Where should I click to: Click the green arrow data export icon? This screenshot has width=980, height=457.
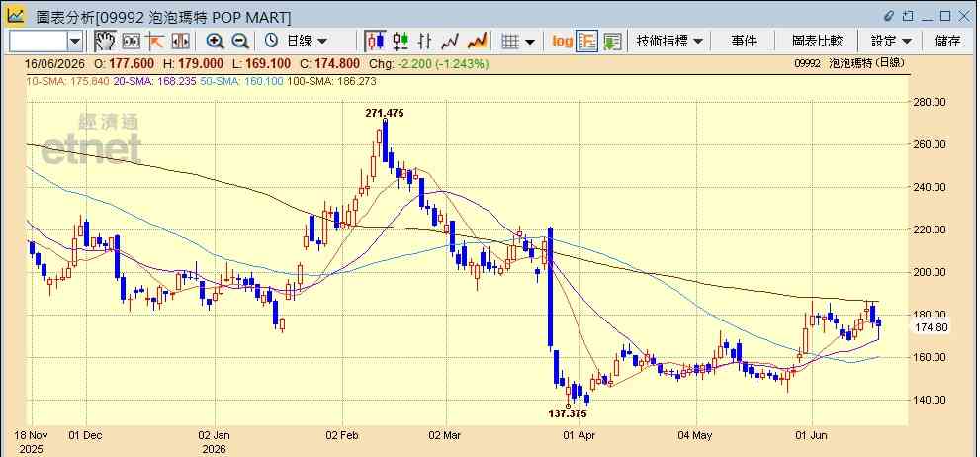click(612, 42)
